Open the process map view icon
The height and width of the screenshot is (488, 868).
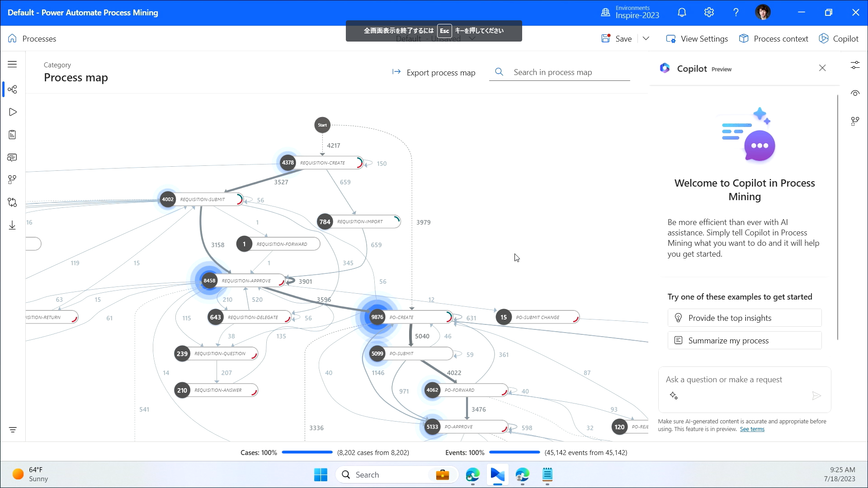pyautogui.click(x=12, y=89)
